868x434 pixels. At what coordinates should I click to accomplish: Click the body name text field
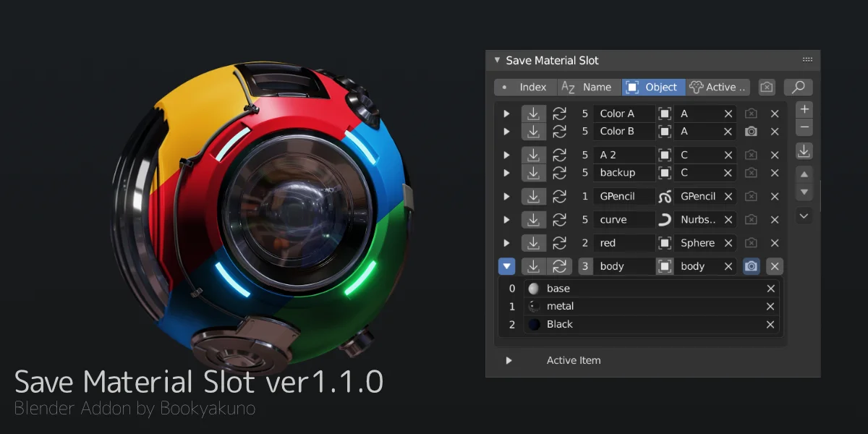coord(624,266)
